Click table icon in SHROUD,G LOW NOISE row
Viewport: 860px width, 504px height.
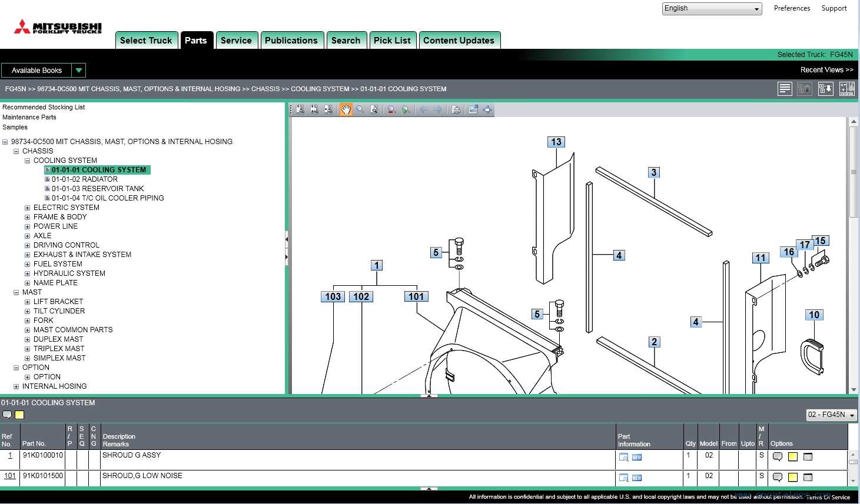(x=808, y=477)
